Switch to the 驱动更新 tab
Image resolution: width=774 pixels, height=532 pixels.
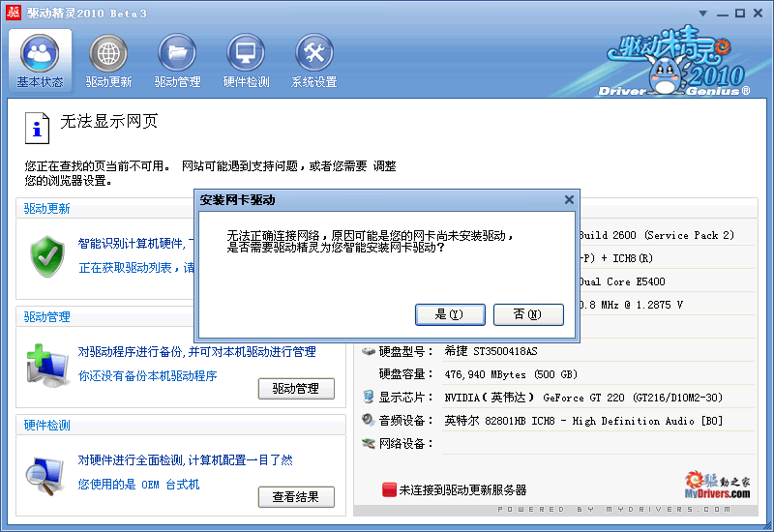tap(108, 61)
